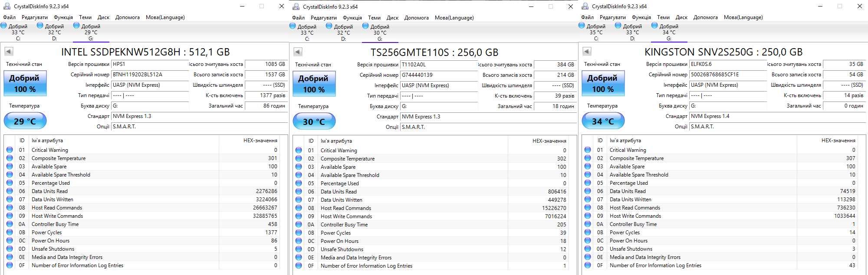Viewport: 868px width, 275px height.
Task: Click 30 °C temperature button
Action: click(314, 121)
